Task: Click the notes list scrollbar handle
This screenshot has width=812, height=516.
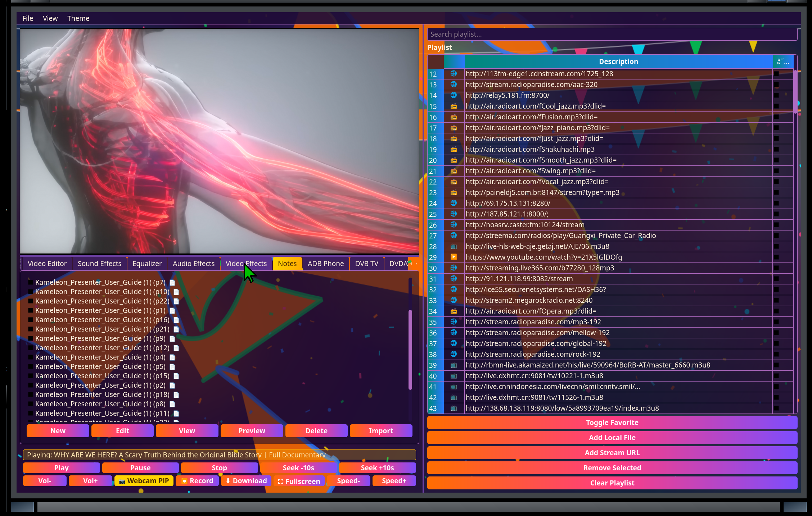Action: tap(410, 350)
